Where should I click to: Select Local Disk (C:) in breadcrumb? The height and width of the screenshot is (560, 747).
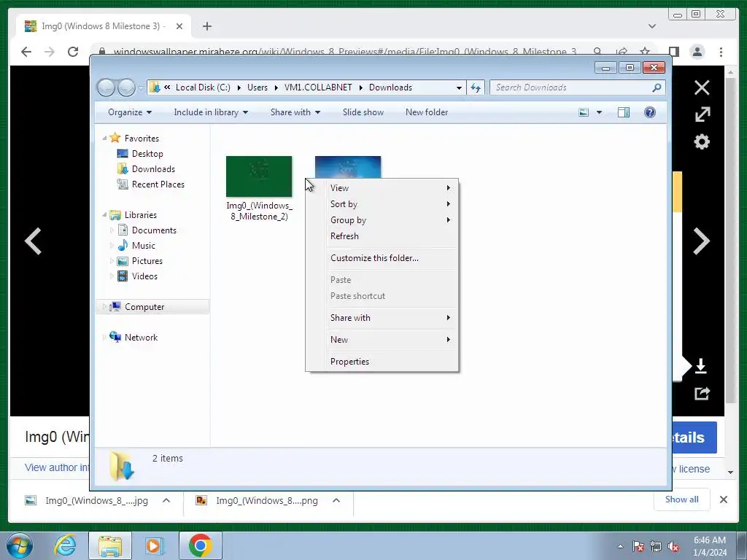pyautogui.click(x=203, y=87)
